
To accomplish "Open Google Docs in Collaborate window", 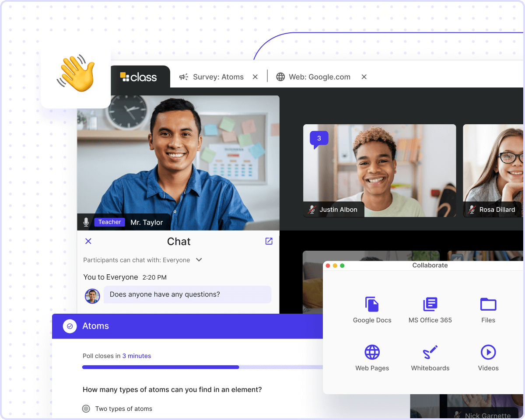I will 372,304.
